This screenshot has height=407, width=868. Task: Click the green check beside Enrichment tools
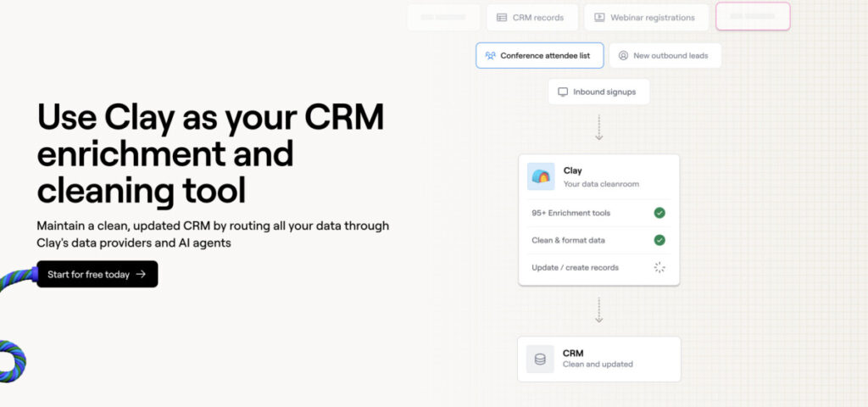point(659,213)
